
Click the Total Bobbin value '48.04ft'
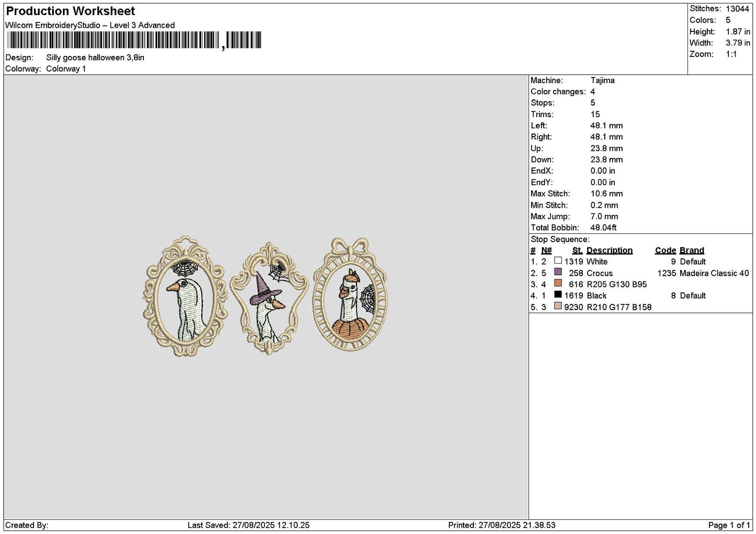[x=603, y=228]
